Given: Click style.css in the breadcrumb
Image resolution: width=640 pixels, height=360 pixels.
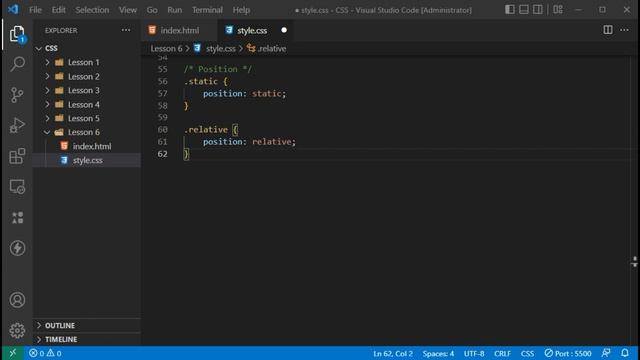Looking at the screenshot, I should tap(220, 49).
